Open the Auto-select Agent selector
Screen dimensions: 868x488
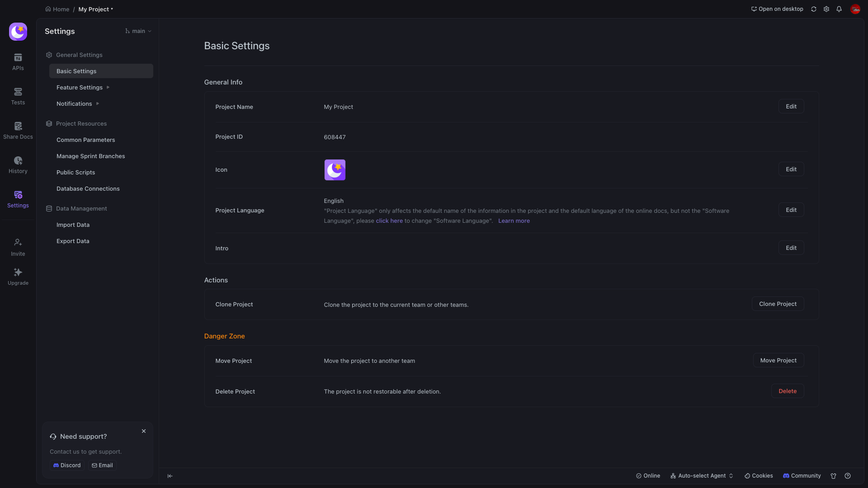[702, 476]
